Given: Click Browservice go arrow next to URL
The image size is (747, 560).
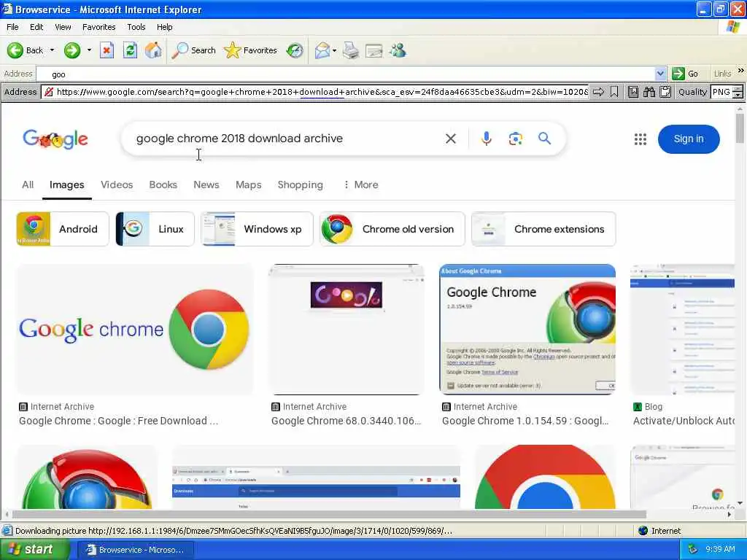Looking at the screenshot, I should point(598,92).
